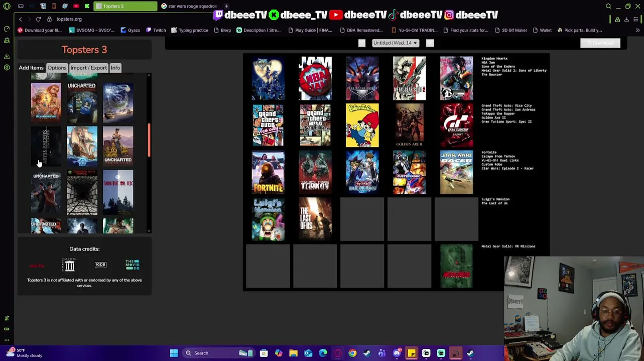This screenshot has height=361, width=644.
Task: Open the Opera easy setup menu icon
Action: [x=635, y=19]
